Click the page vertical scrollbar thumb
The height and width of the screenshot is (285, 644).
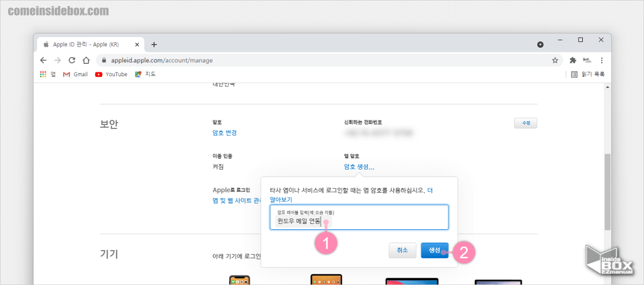coord(608,191)
